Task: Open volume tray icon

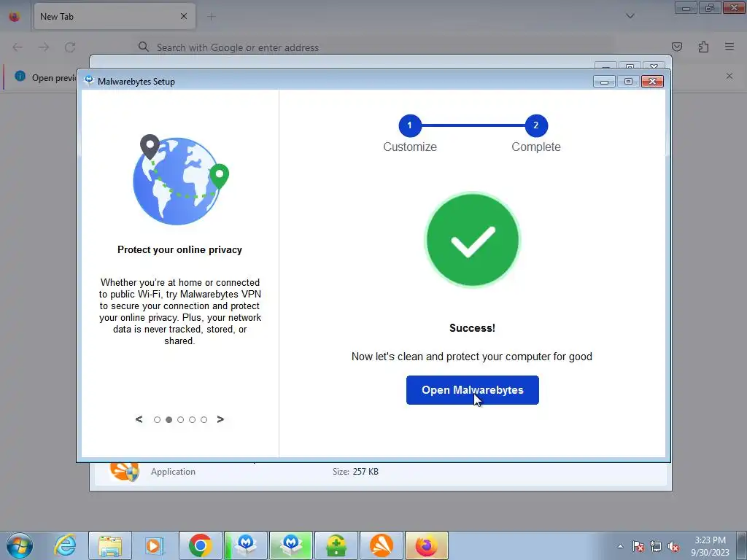Action: 673,546
